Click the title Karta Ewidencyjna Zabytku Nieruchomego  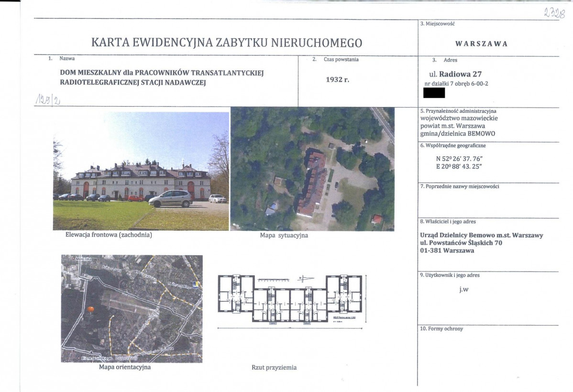[227, 43]
